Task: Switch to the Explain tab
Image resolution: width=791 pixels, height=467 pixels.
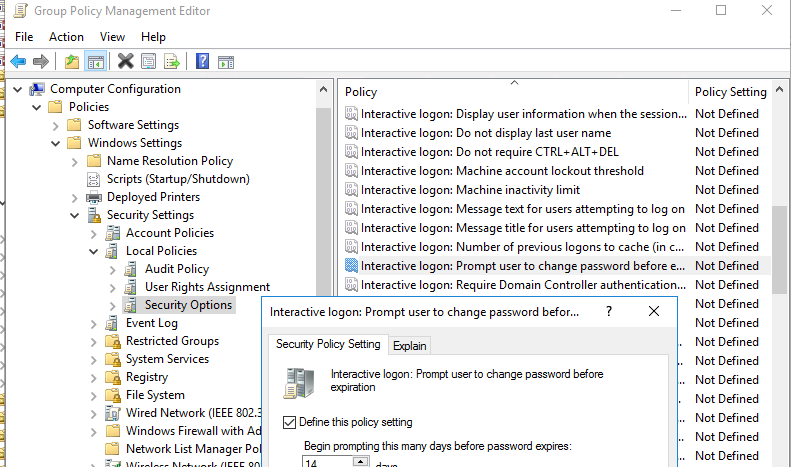Action: tap(410, 345)
